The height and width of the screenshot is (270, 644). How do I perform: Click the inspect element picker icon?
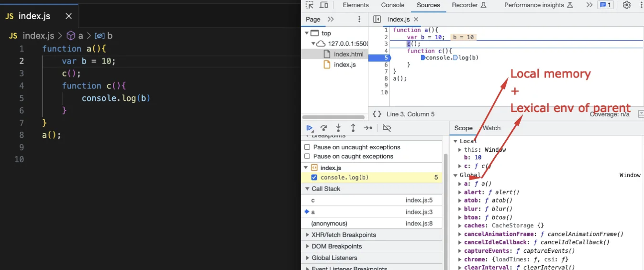click(310, 5)
